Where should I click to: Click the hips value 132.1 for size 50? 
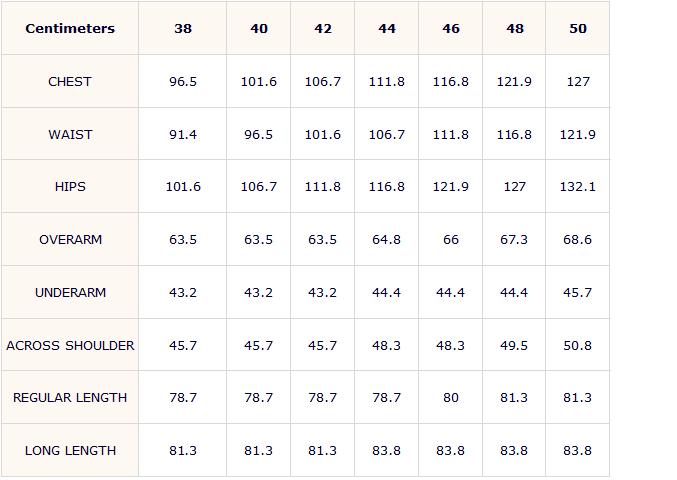(578, 186)
